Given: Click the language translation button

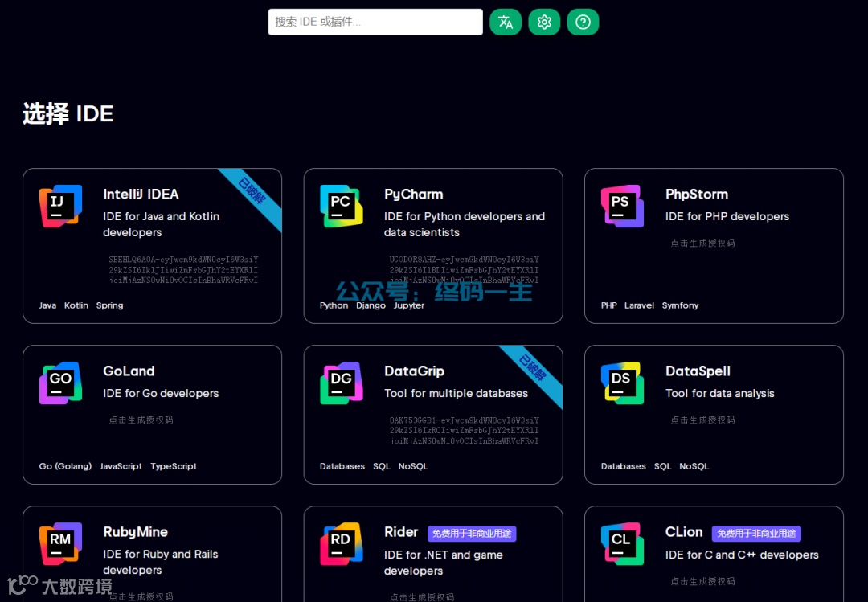Looking at the screenshot, I should [x=506, y=23].
